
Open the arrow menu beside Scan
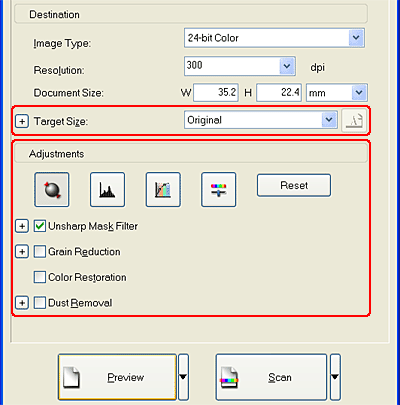(335, 377)
